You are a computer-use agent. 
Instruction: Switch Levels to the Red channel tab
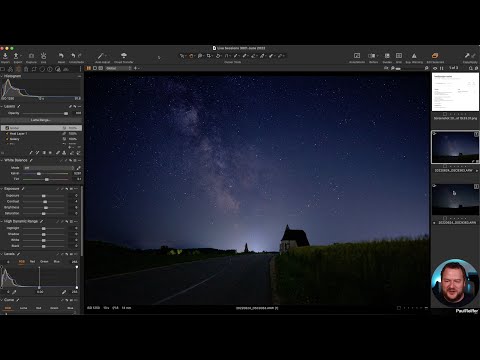[32, 262]
